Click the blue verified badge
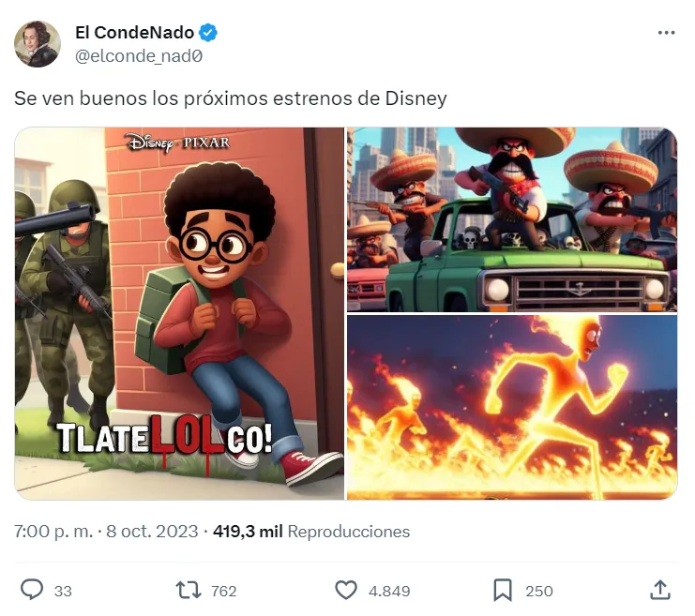The width and height of the screenshot is (695, 616). [208, 33]
